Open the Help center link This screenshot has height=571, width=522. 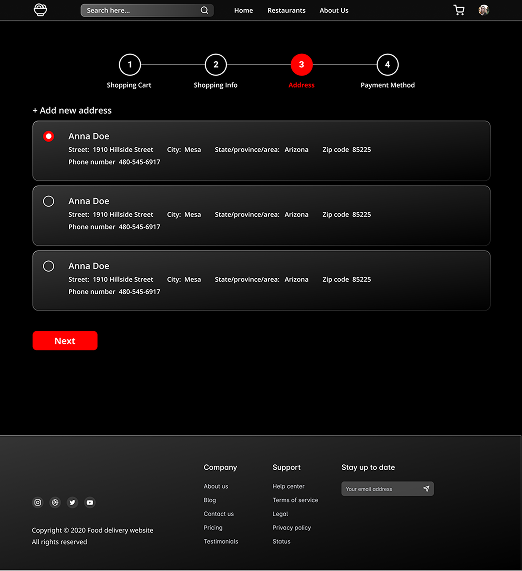289,486
